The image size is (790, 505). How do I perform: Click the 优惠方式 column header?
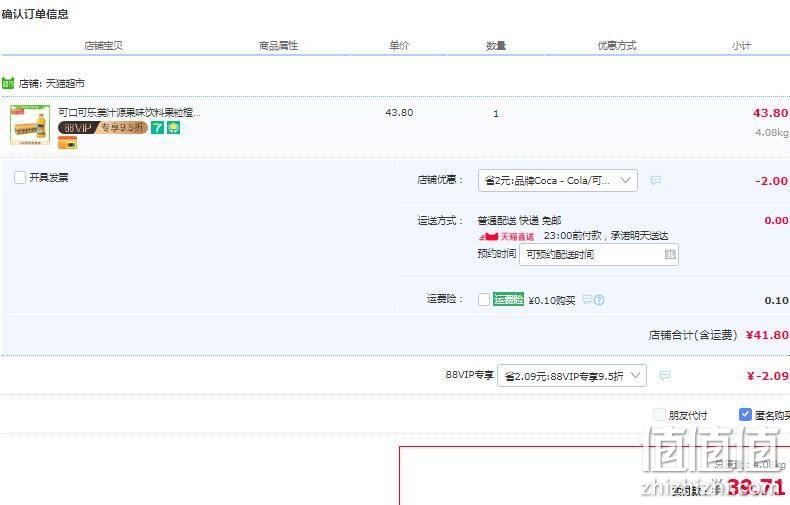tap(617, 46)
